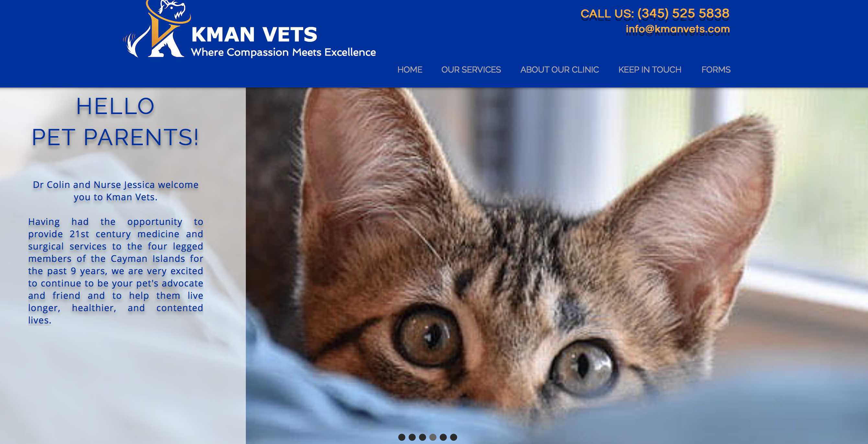Click the Kman Vets dog logo icon
The width and height of the screenshot is (868, 444).
[157, 29]
